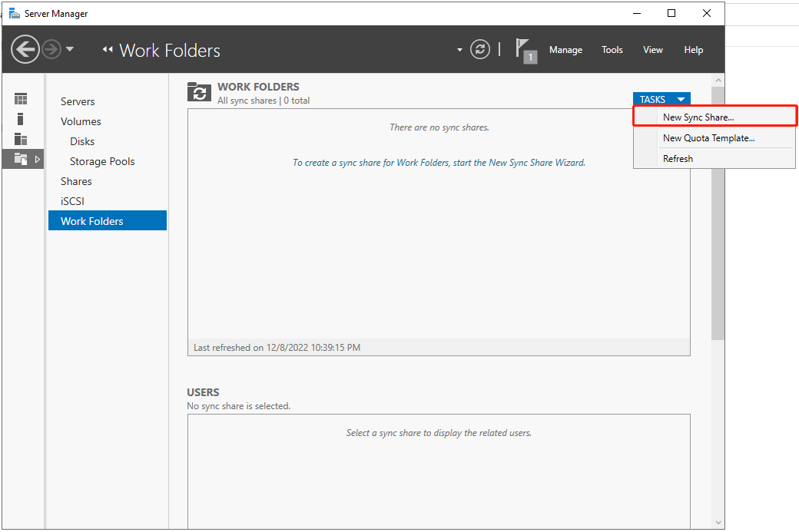Choose New Quota Template from Tasks menu
799x532 pixels.
pyautogui.click(x=714, y=138)
